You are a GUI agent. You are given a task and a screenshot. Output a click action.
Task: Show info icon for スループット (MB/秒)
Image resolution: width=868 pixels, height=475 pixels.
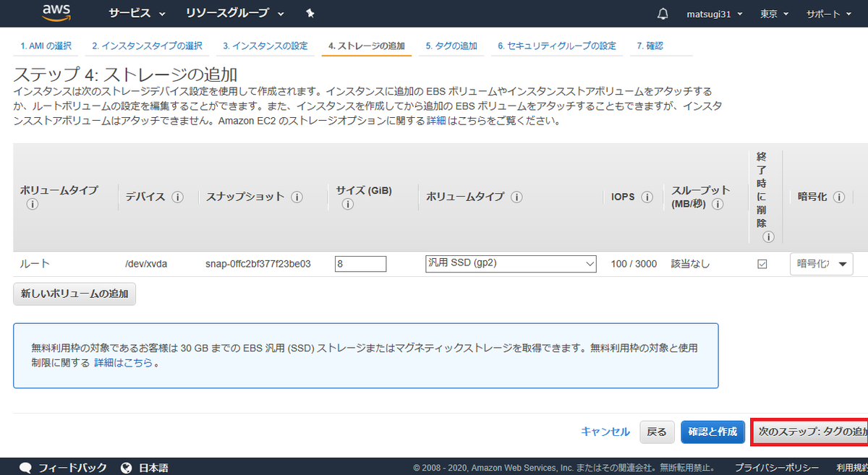[718, 204]
